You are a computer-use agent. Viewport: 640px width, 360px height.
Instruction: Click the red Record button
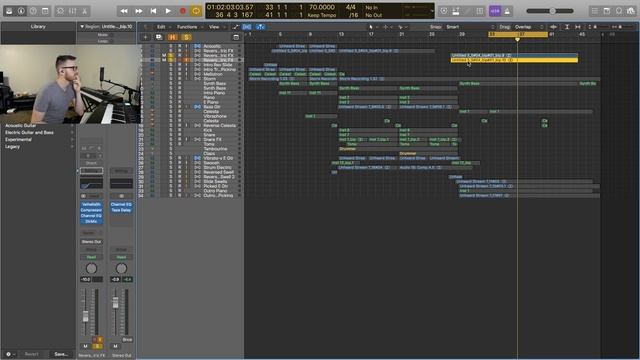click(182, 11)
